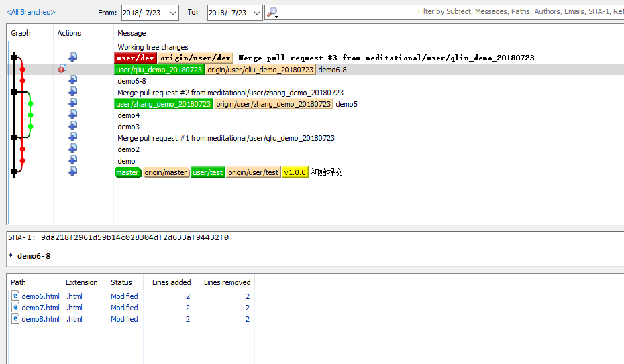Click the filter magnifier search icon
Image resolution: width=624 pixels, height=364 pixels.
[271, 12]
